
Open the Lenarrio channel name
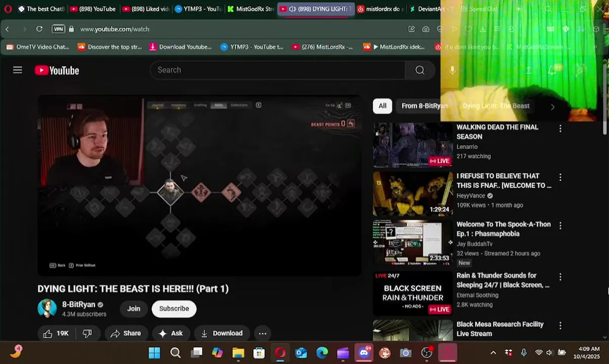coord(467,147)
